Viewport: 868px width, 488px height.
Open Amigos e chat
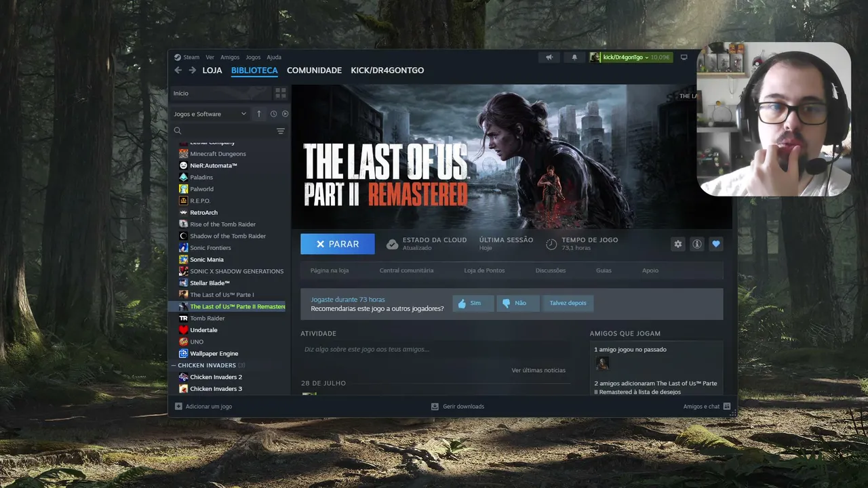coord(707,407)
